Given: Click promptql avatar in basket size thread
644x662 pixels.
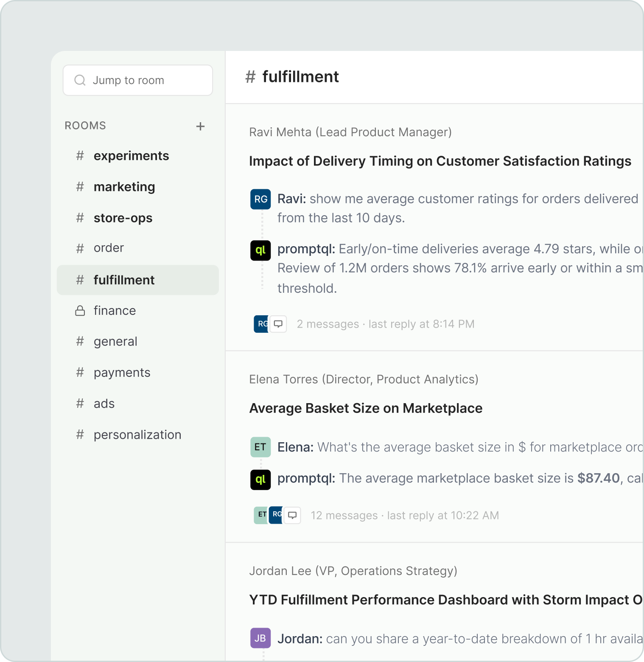Looking at the screenshot, I should [x=260, y=480].
